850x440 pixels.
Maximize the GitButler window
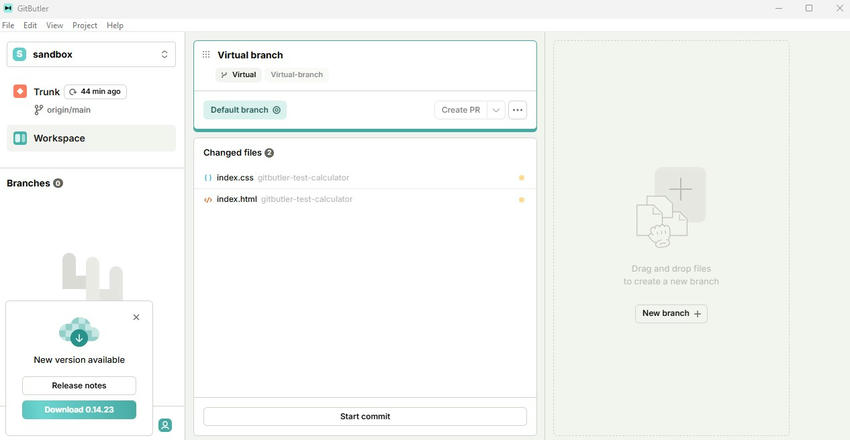click(x=809, y=8)
